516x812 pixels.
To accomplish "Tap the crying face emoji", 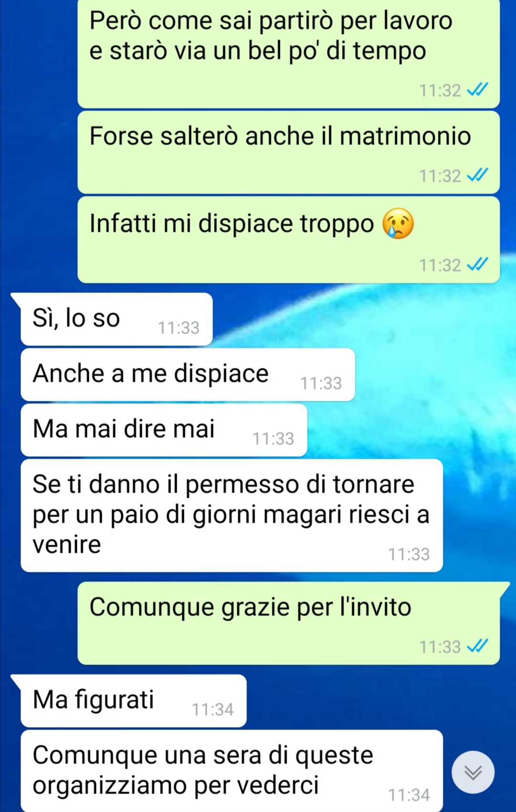I will click(398, 224).
